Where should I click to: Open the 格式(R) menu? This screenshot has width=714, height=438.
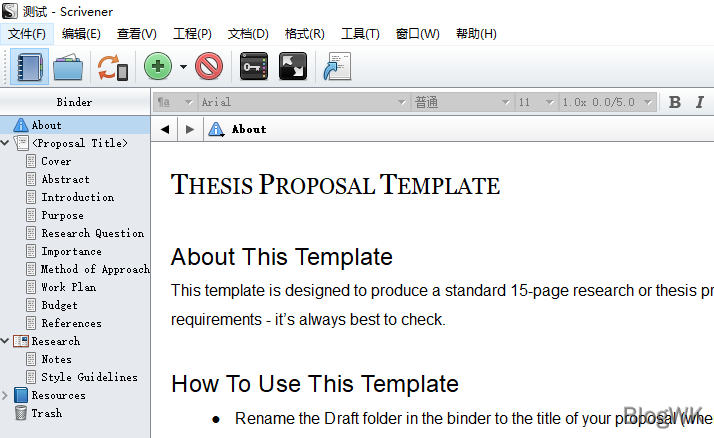pyautogui.click(x=304, y=34)
